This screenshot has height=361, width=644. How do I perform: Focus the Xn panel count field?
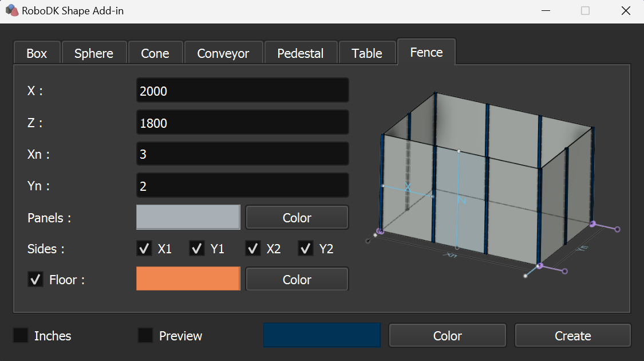(242, 154)
